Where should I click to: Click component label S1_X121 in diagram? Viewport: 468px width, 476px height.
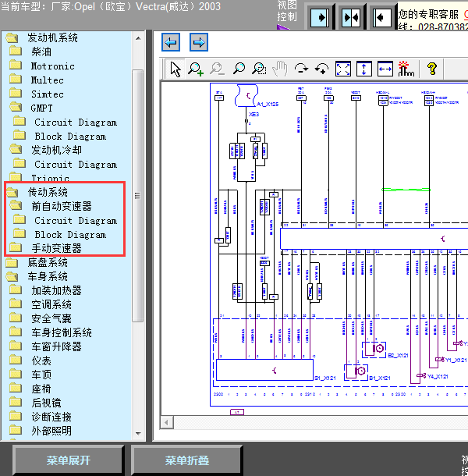(x=325, y=378)
